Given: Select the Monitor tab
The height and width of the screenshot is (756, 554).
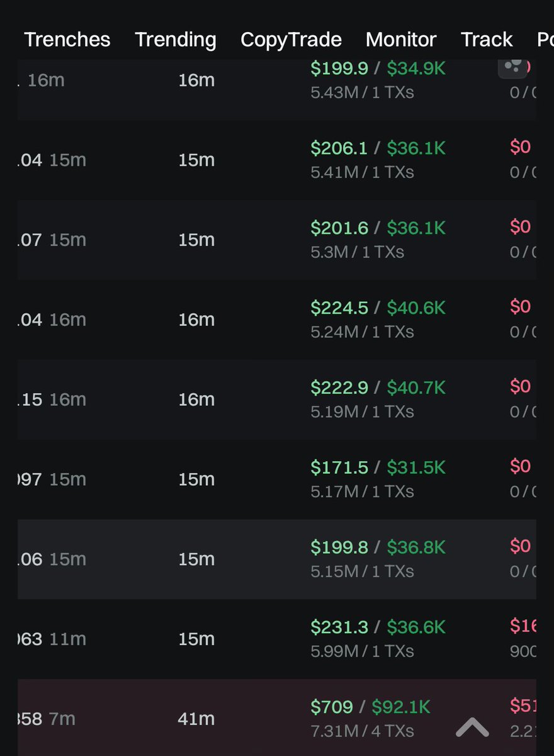Looking at the screenshot, I should point(401,40).
